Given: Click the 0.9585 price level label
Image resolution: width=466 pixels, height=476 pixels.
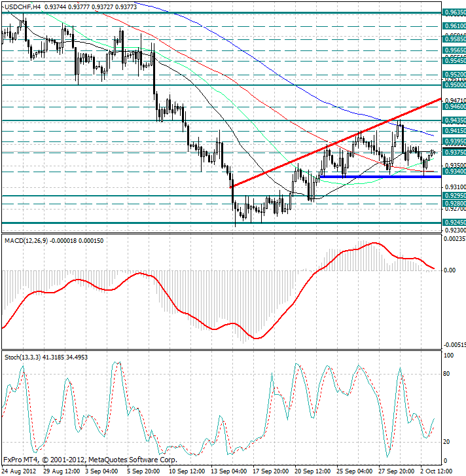Looking at the screenshot, I should point(454,39).
